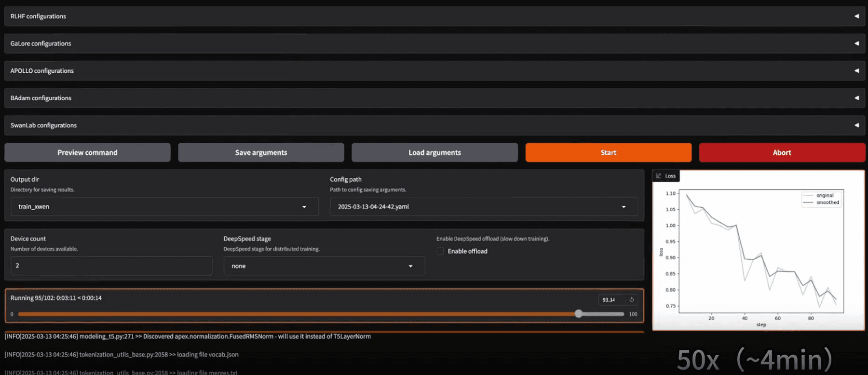Enable the DeepSpeed offload checkbox
Viewport: 868px width, 375px height.
point(440,251)
